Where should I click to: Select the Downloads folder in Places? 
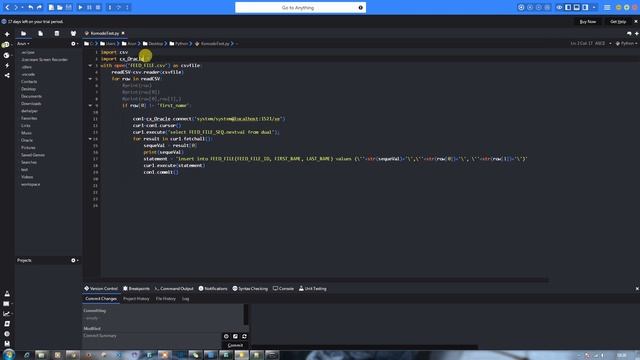coord(31,104)
